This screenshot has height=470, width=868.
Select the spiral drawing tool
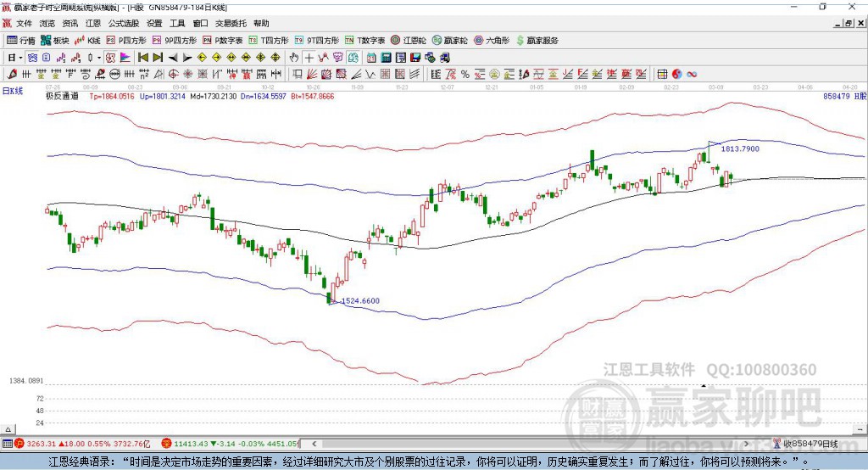click(x=86, y=75)
